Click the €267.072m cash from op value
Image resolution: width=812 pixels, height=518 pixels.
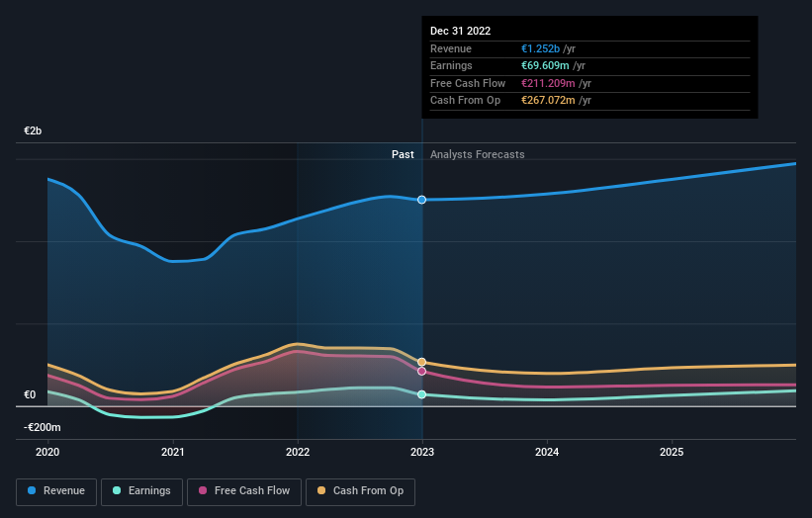pyautogui.click(x=548, y=101)
